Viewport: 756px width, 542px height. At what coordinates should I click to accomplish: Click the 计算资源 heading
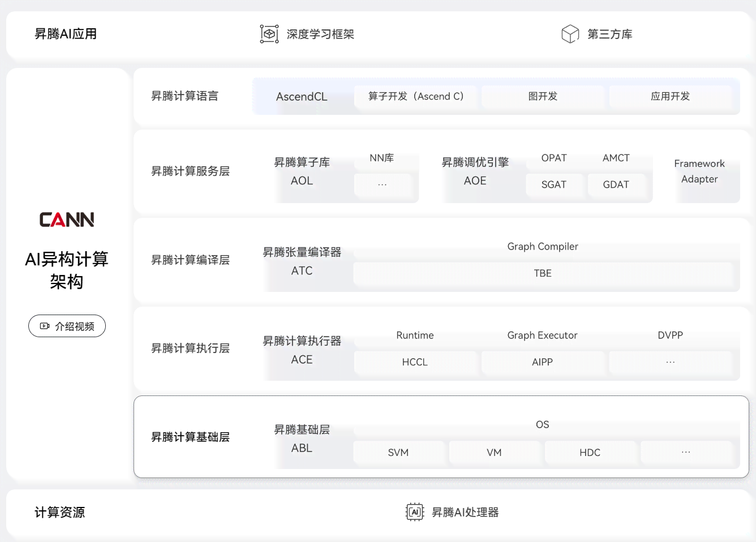click(59, 513)
